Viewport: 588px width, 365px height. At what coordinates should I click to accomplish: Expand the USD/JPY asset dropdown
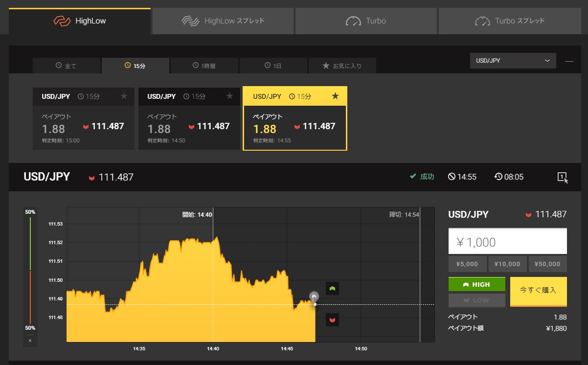click(x=513, y=61)
